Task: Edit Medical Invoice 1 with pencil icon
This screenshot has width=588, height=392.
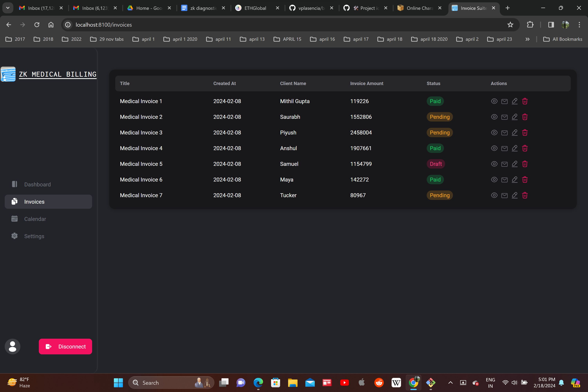Action: [x=514, y=101]
